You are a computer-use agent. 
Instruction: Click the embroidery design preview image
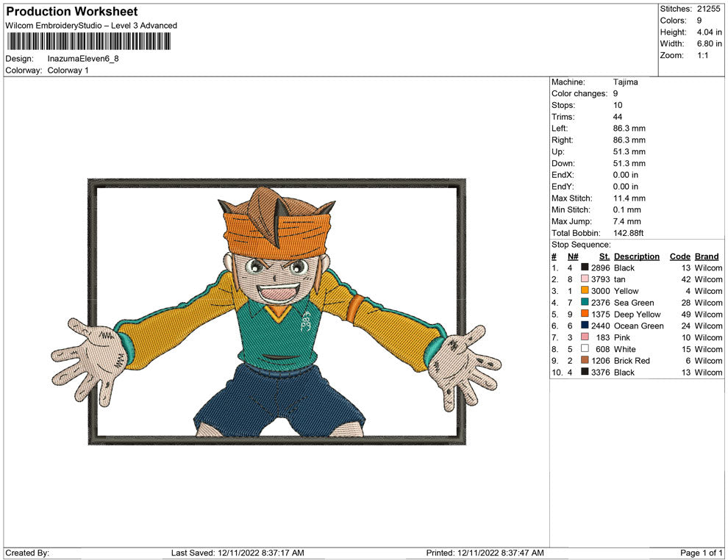[x=276, y=312]
